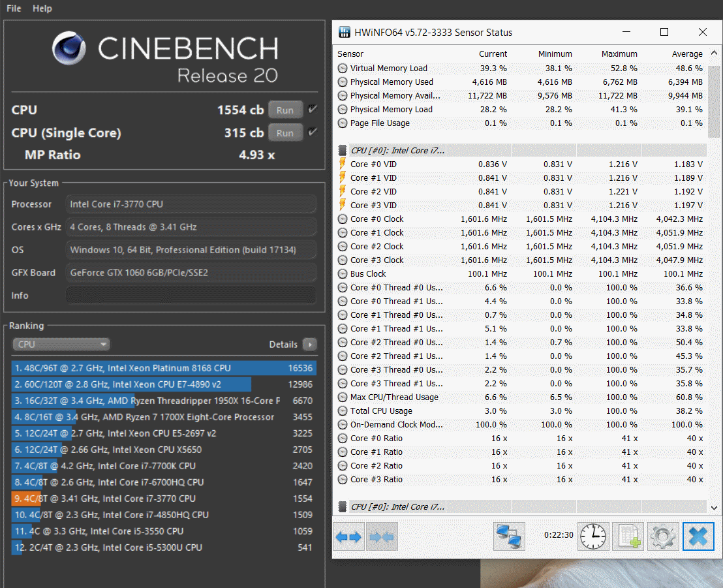
Task: Select Intel Xeon Platinum 8168 ranking row
Action: [164, 368]
